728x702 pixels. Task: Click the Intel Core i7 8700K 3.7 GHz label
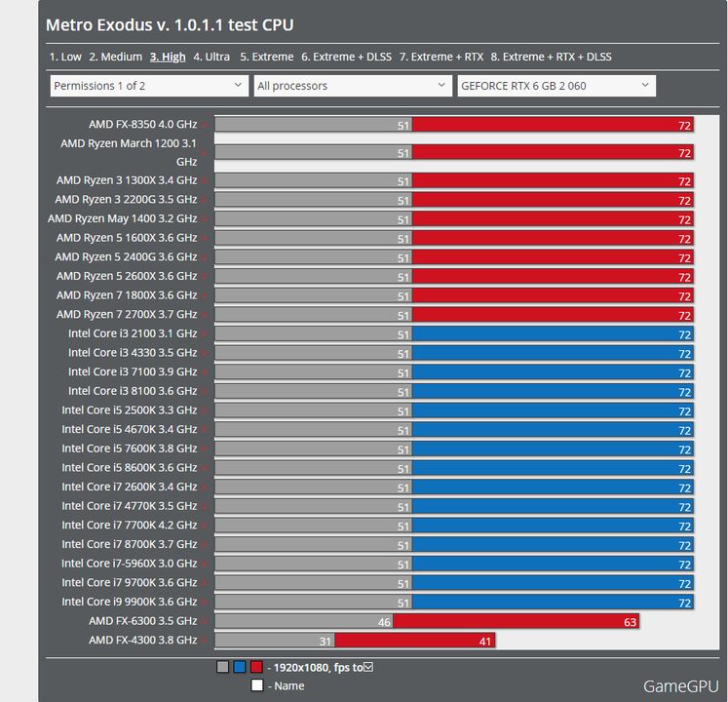coord(129,544)
